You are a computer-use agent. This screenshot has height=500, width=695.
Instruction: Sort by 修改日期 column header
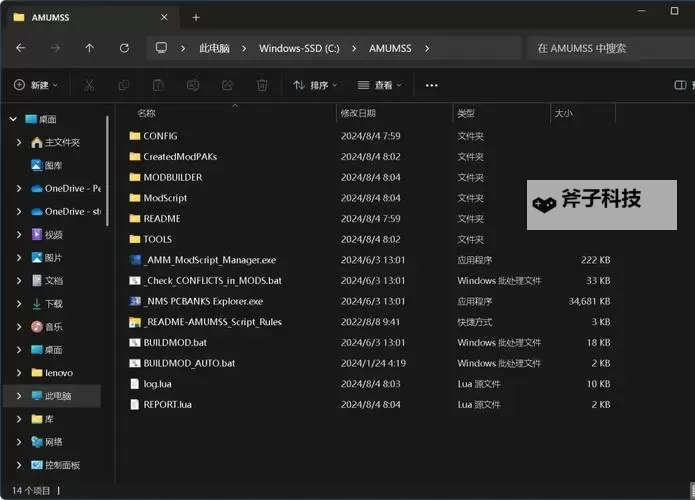point(358,113)
